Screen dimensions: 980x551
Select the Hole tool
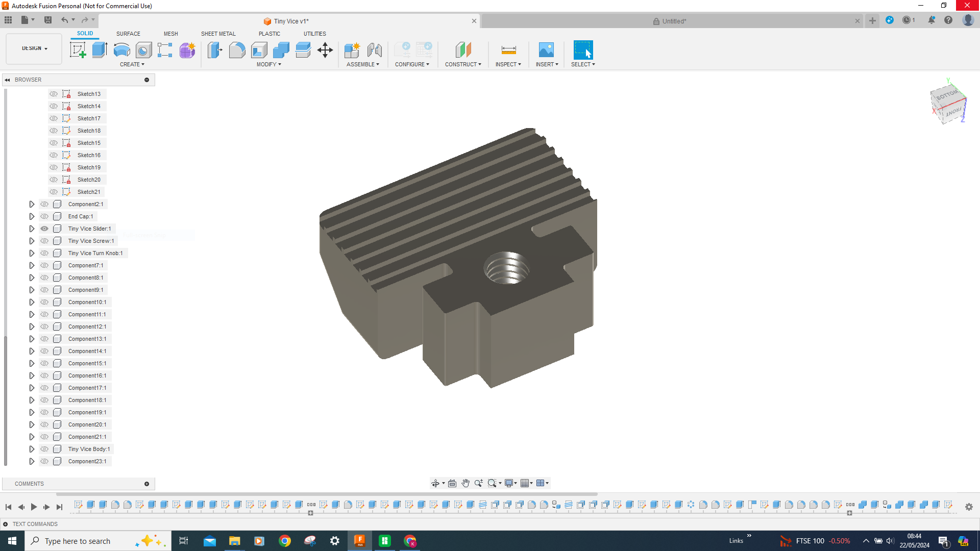click(143, 50)
